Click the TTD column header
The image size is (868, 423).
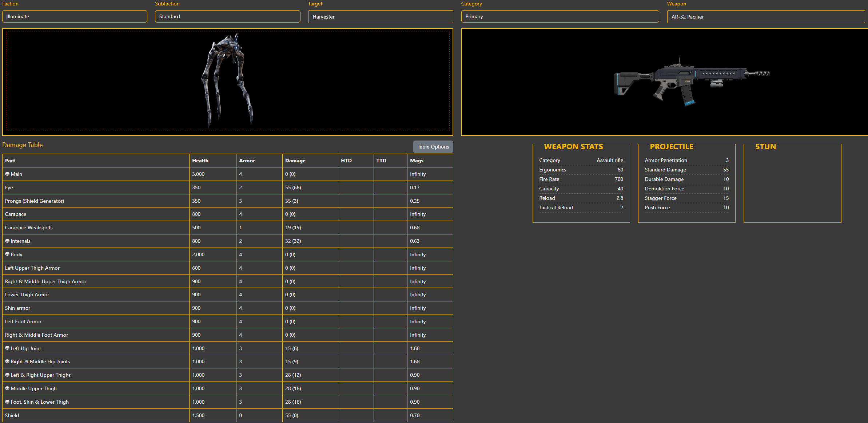(x=381, y=161)
